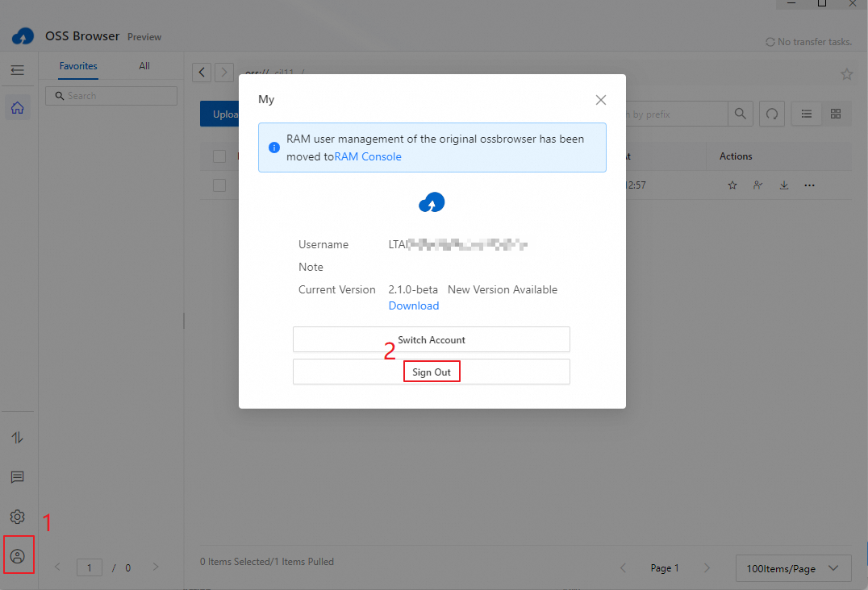Click the Switch Account button

[x=432, y=339]
